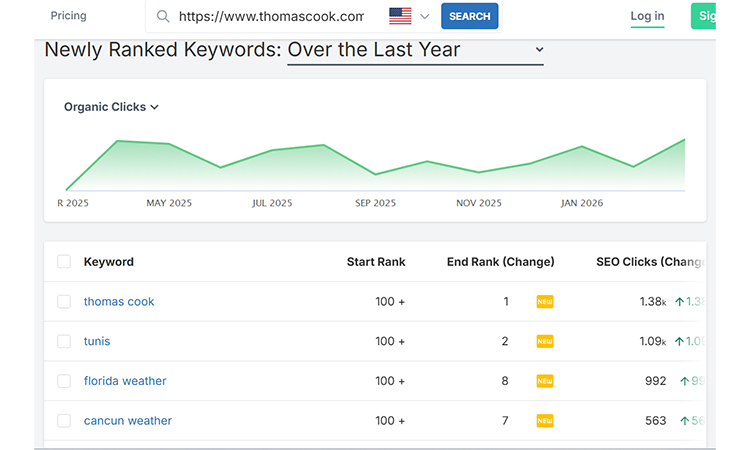The height and width of the screenshot is (450, 750).
Task: Click green up arrow in thomas cook row
Action: pos(679,302)
